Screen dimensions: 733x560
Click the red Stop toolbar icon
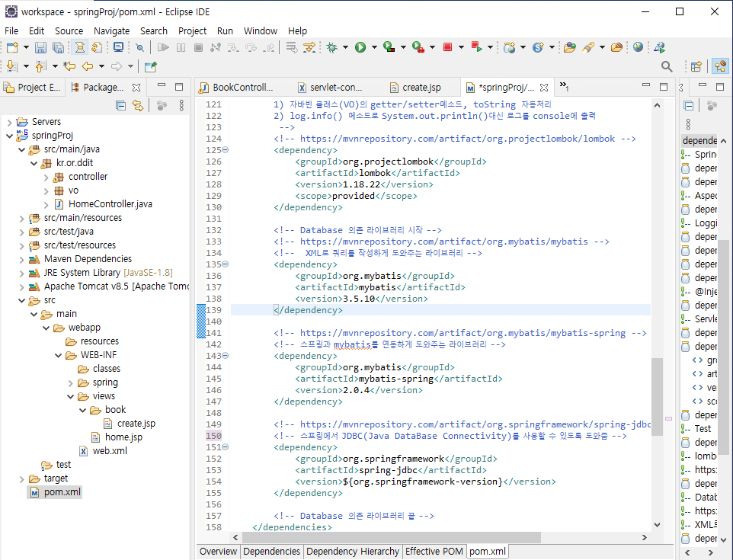coord(447,47)
